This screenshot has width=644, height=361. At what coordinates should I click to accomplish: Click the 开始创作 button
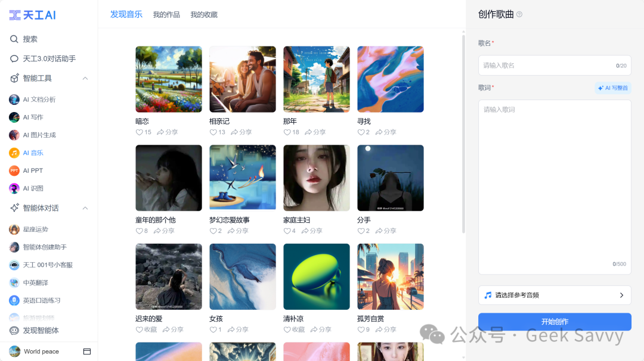pyautogui.click(x=555, y=322)
